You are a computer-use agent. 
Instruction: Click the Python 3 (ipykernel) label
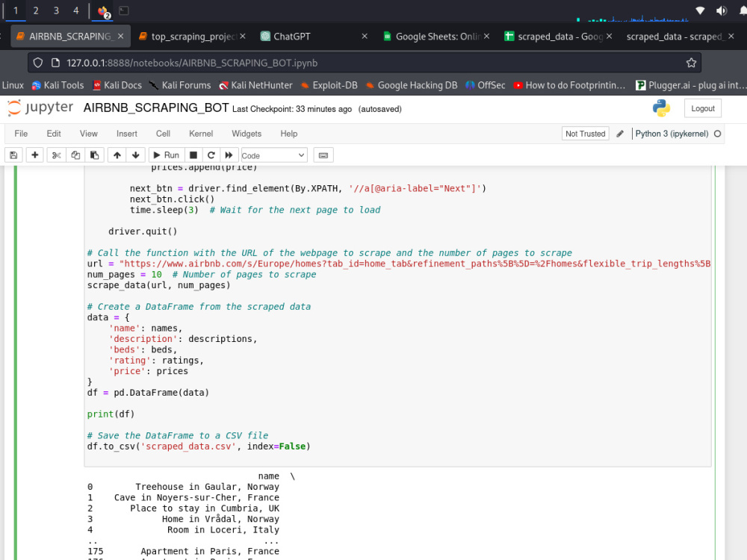pyautogui.click(x=672, y=134)
